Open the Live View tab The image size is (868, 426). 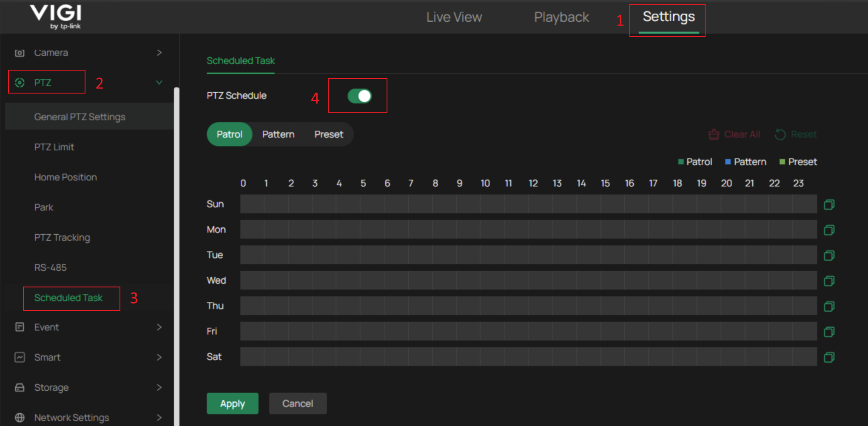[x=454, y=17]
